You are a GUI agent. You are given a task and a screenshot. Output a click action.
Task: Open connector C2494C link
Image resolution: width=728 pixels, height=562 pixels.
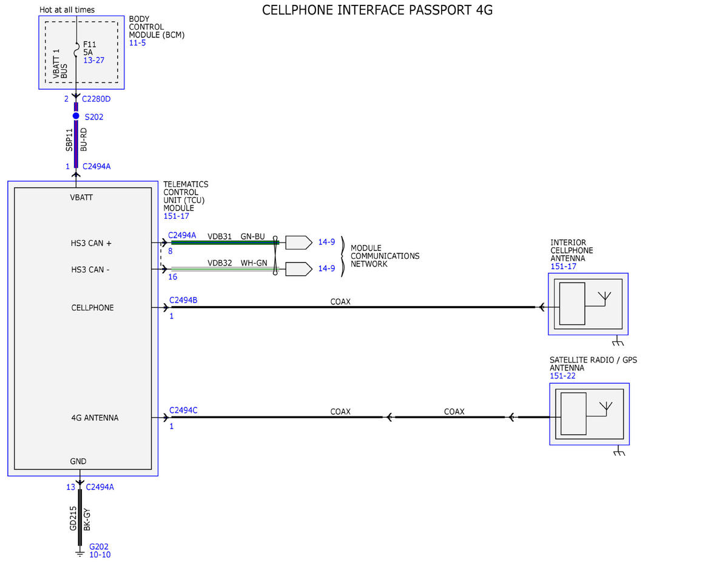point(183,410)
